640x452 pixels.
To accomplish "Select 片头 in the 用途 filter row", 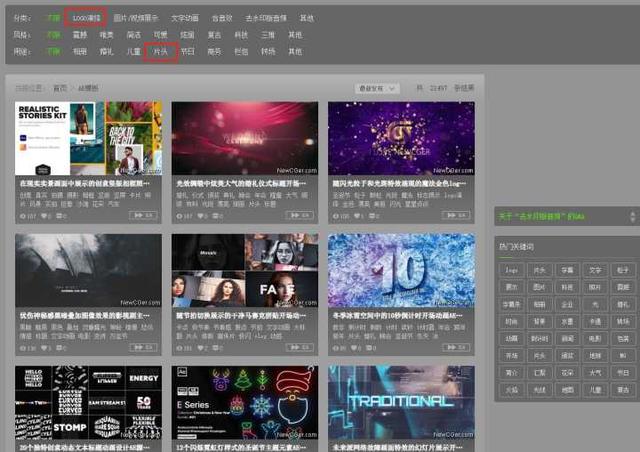I will 160,52.
